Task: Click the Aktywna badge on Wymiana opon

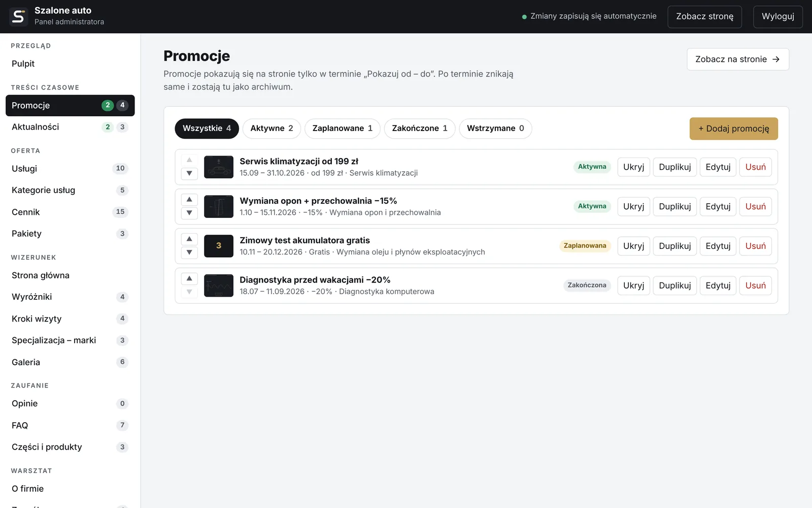Action: 592,206
